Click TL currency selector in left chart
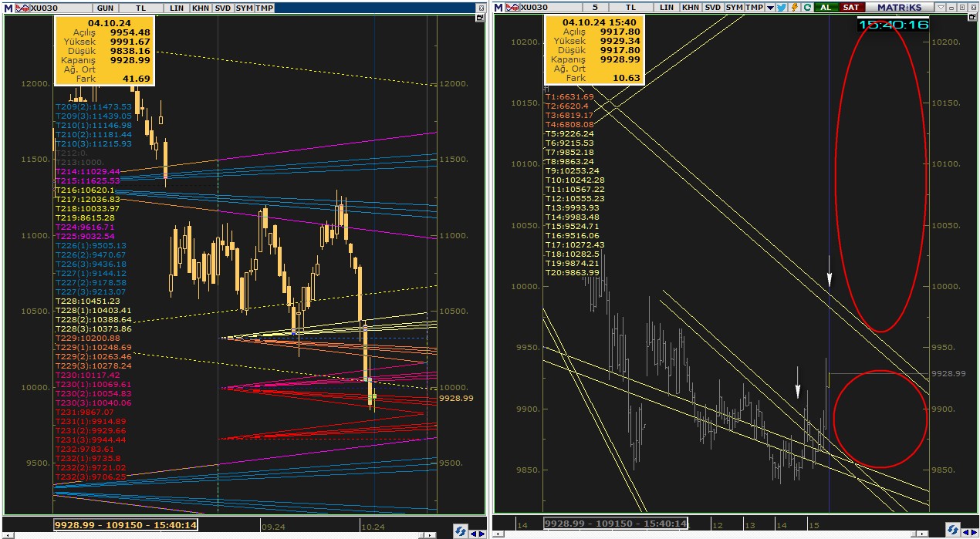The width and height of the screenshot is (980, 539). [x=141, y=7]
